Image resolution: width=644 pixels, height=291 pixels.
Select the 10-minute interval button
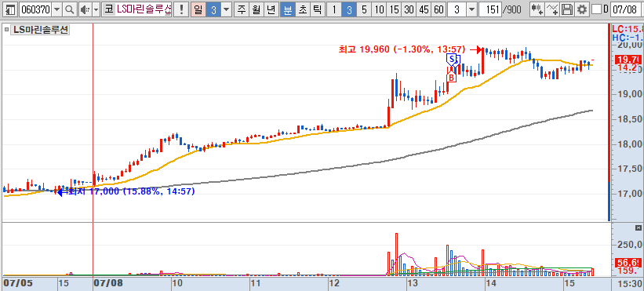click(x=379, y=9)
